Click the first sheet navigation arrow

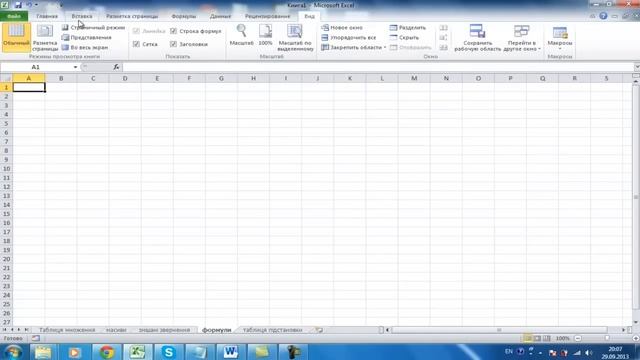(x=4, y=330)
